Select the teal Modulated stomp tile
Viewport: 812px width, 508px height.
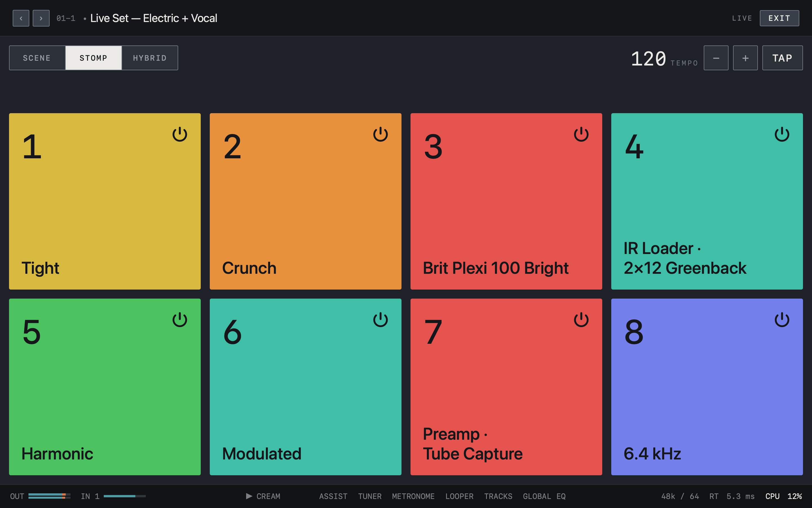coord(305,387)
